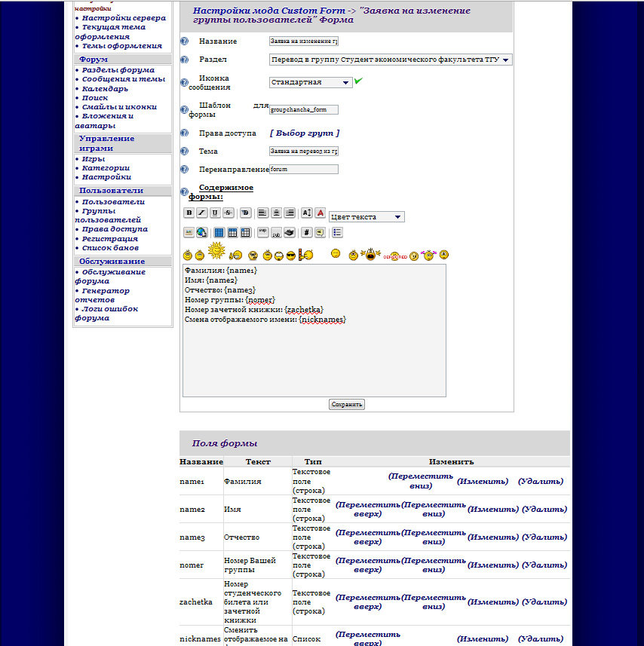Insert the thumbs-up smiley
644x646 pixels.
tap(235, 256)
